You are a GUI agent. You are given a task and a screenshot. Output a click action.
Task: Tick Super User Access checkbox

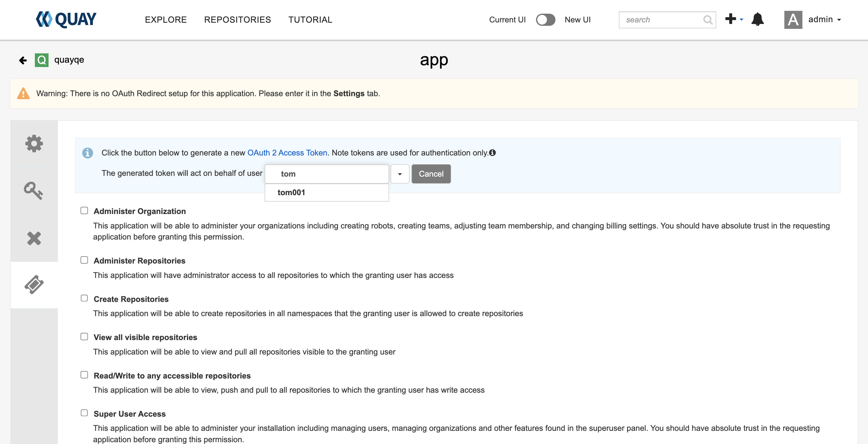coord(84,413)
